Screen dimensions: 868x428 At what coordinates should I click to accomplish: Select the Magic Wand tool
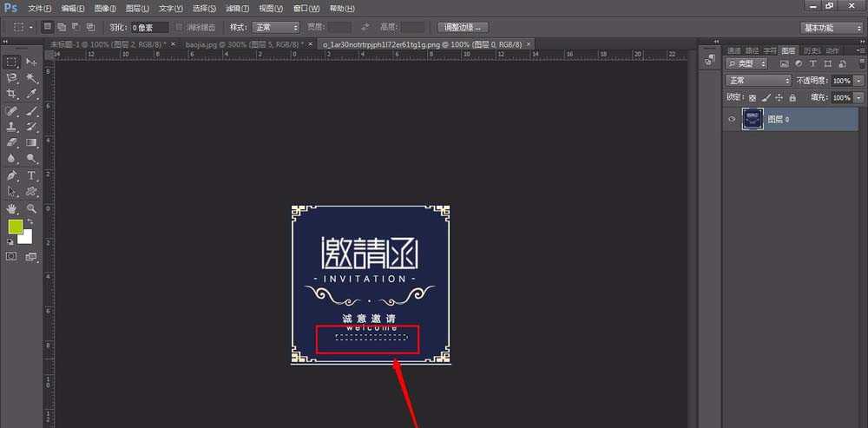32,78
